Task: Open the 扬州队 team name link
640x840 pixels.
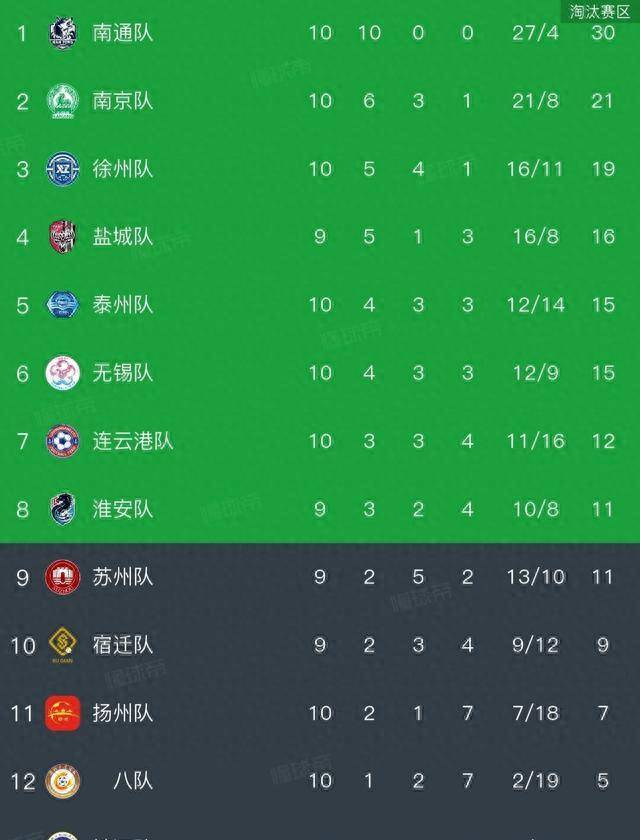Action: 123,713
